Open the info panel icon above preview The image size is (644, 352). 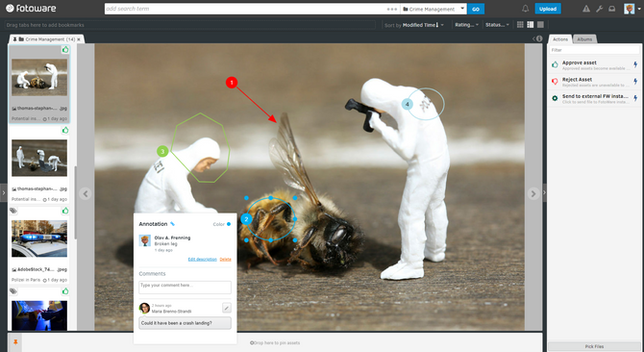539,38
